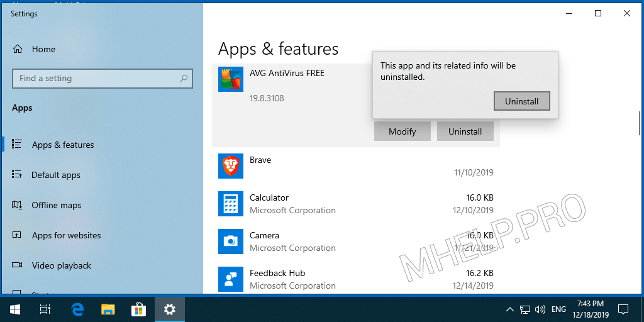Click version number 19.8.3108
The width and height of the screenshot is (644, 322).
(267, 99)
